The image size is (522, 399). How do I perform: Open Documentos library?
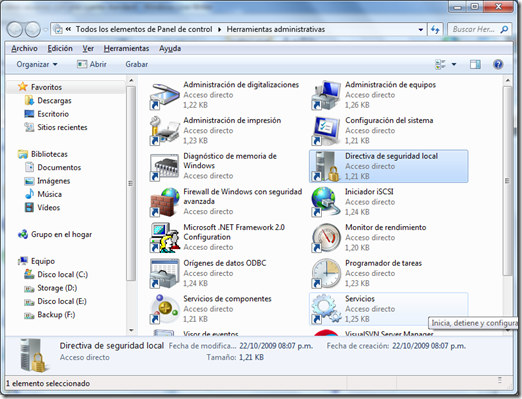pos(59,167)
